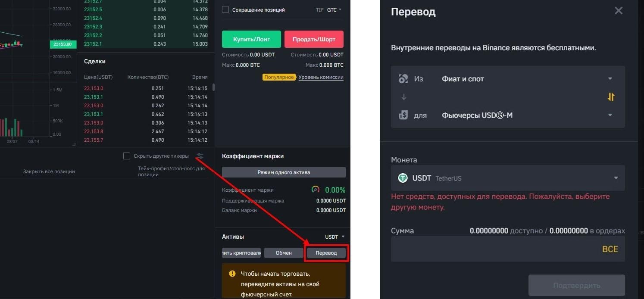Expand the Фиат и спот source dropdown
This screenshot has height=299, width=644.
[x=610, y=78]
